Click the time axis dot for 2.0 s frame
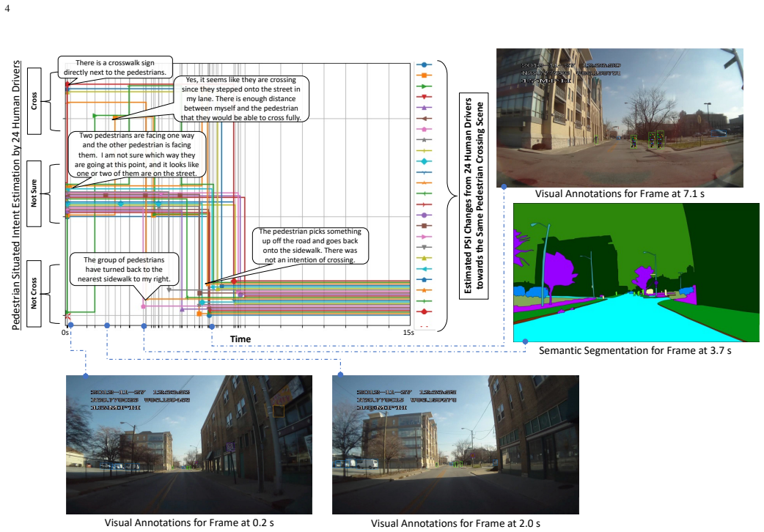The width and height of the screenshot is (764, 532). [107, 325]
